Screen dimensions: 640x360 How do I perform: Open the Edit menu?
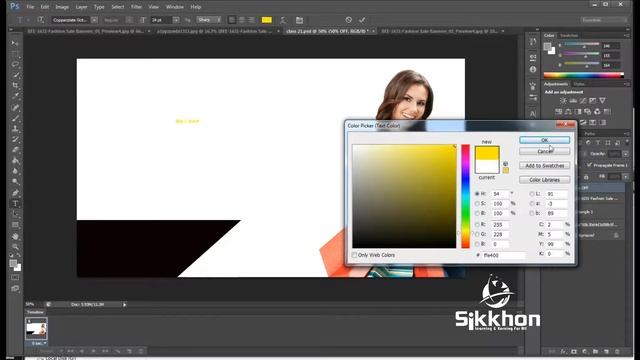click(44, 7)
